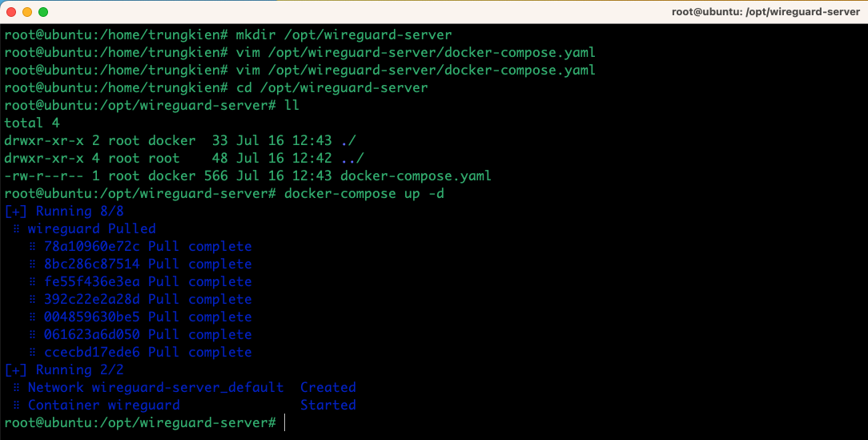Click the 'wireguard Pulled' status line
The image size is (868, 440).
point(92,228)
